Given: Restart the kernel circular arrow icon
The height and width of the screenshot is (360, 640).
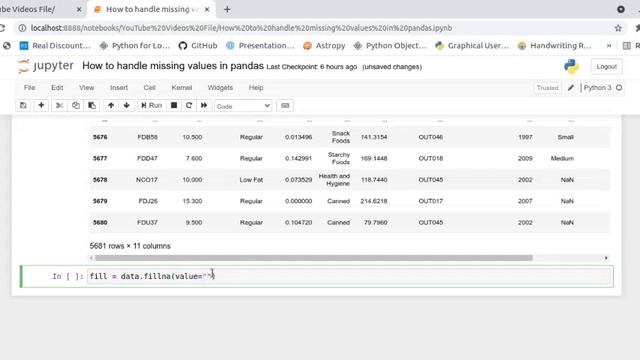Looking at the screenshot, I should [x=189, y=106].
